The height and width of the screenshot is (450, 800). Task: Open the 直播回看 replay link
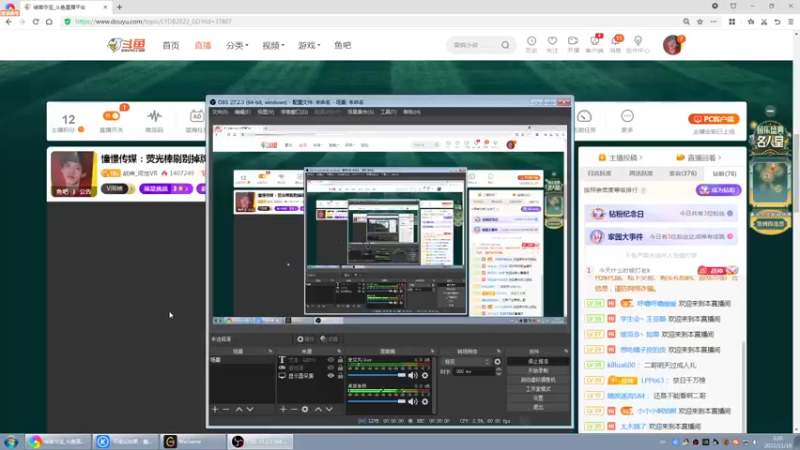[x=698, y=158]
